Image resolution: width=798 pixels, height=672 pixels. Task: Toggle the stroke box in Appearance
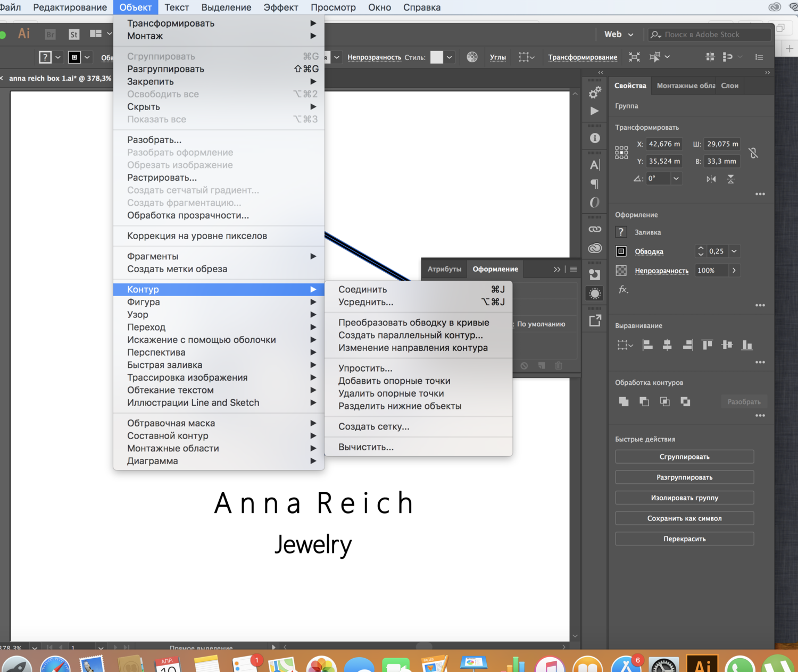(621, 251)
